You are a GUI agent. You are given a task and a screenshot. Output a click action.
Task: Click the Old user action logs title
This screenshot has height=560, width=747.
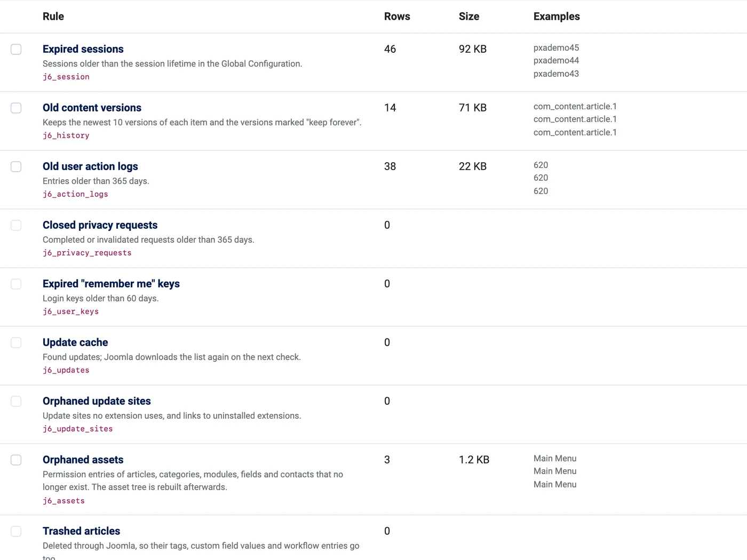tap(90, 166)
